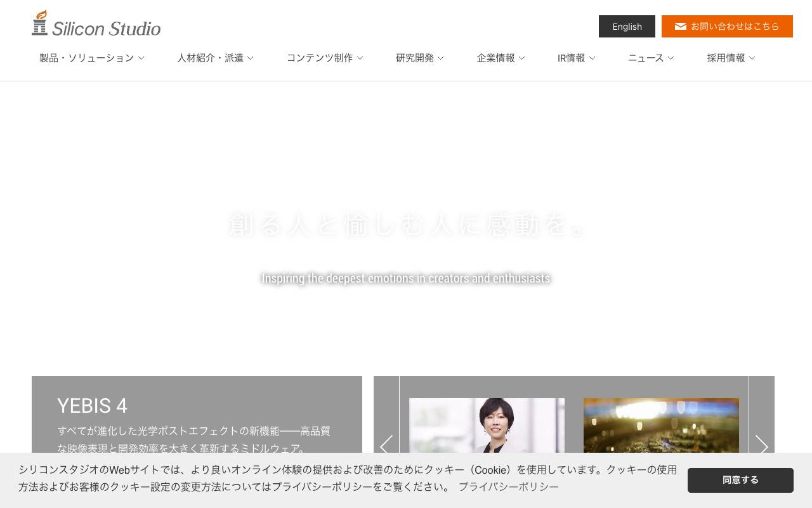Open the IR情報 dropdown arrow
812x508 pixels.
(592, 58)
